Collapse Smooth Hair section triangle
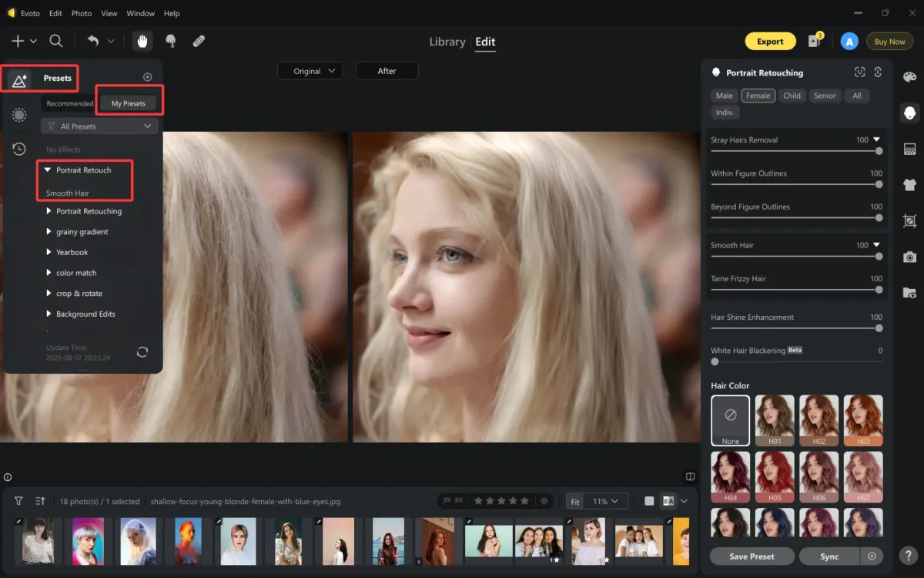 tap(876, 245)
